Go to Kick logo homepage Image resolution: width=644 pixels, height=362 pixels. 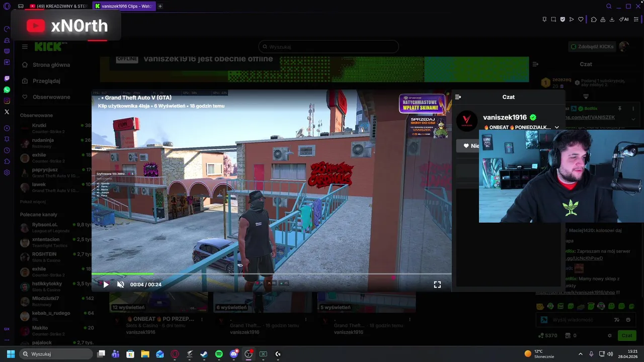click(48, 47)
